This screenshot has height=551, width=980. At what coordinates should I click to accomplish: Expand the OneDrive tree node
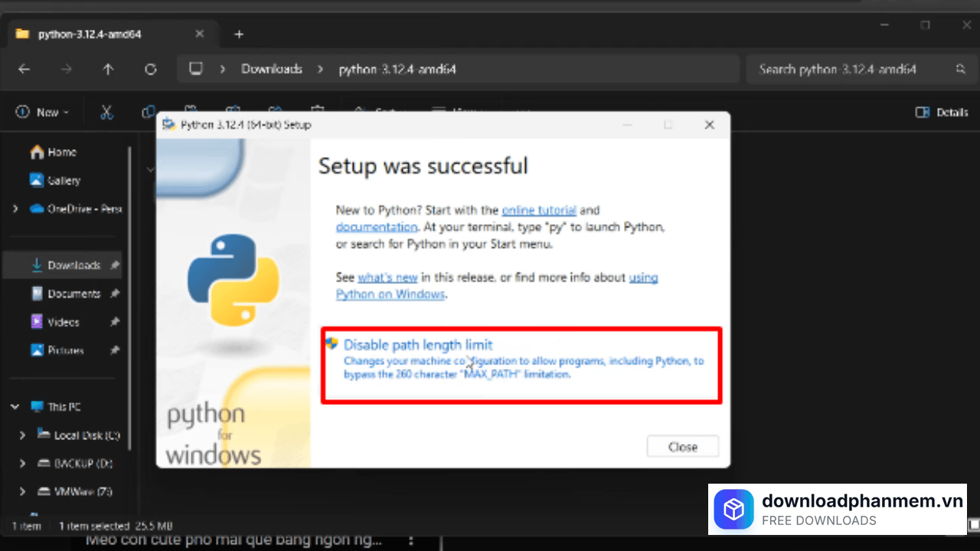click(15, 209)
